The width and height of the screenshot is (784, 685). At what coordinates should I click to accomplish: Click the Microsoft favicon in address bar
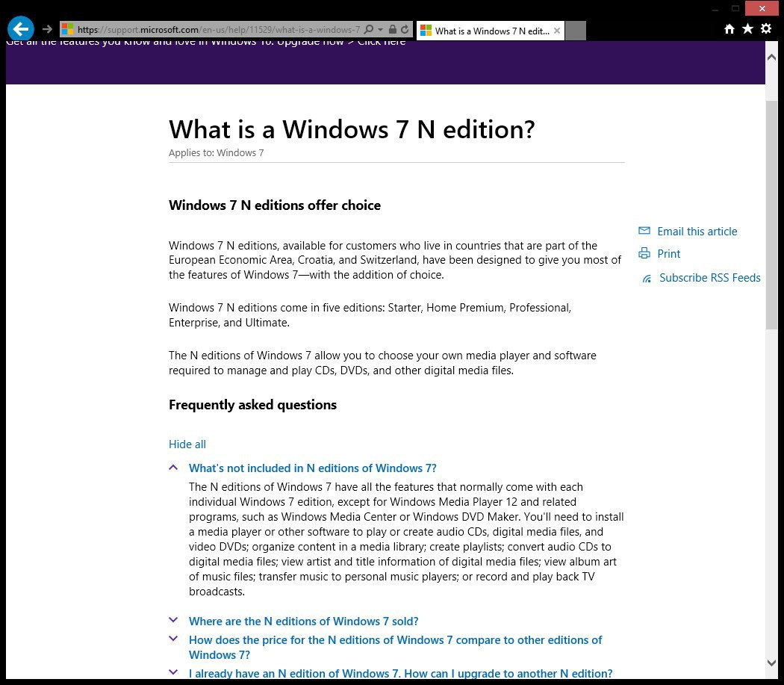tap(67, 30)
